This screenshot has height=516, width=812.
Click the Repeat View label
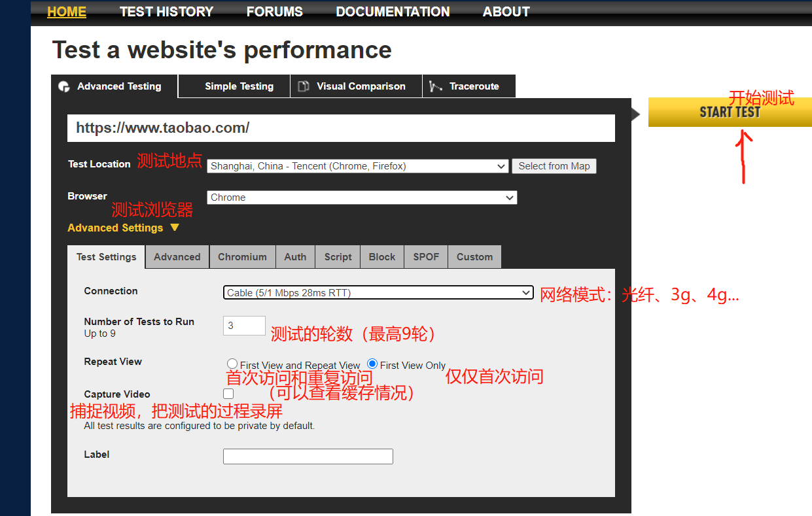click(113, 362)
